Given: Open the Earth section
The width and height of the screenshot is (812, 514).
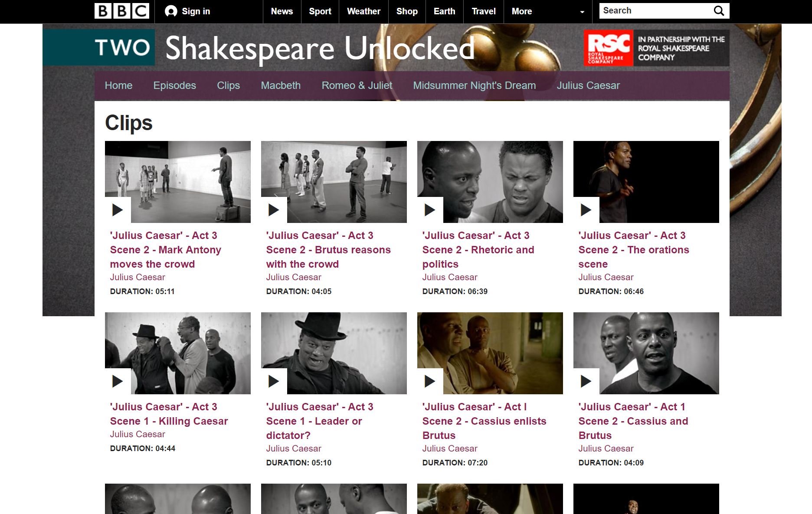Looking at the screenshot, I should 445,11.
